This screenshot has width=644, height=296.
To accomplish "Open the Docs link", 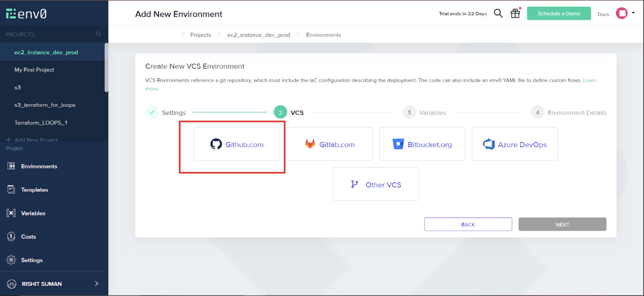I will coord(603,14).
